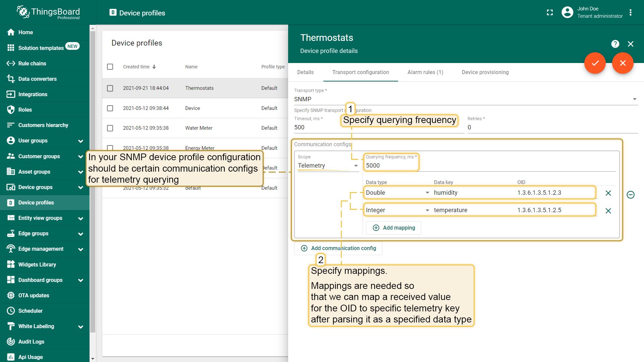The width and height of the screenshot is (644, 362).
Task: Switch to the Alarm rules tab
Action: click(425, 72)
